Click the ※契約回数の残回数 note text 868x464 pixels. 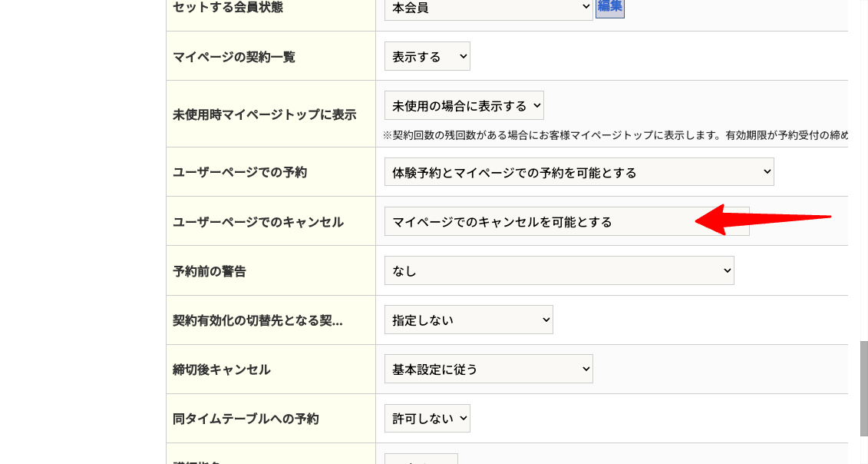614,135
